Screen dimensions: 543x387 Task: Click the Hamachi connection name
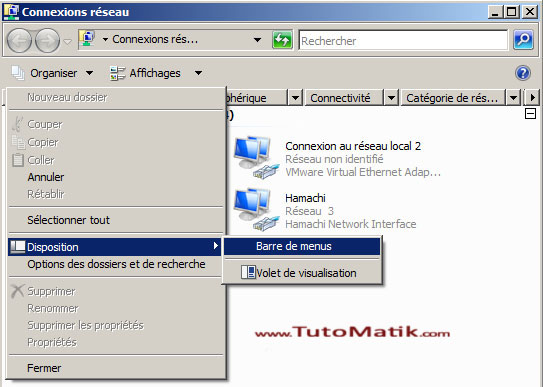pyautogui.click(x=305, y=198)
